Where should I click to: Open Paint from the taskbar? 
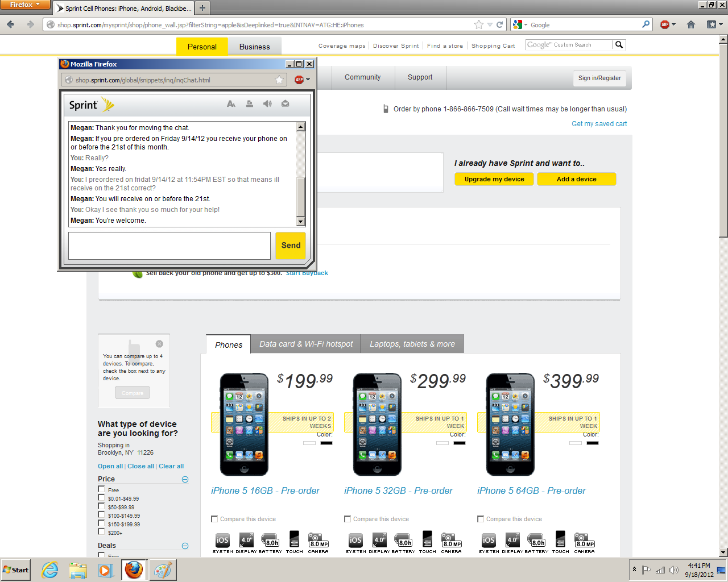163,570
